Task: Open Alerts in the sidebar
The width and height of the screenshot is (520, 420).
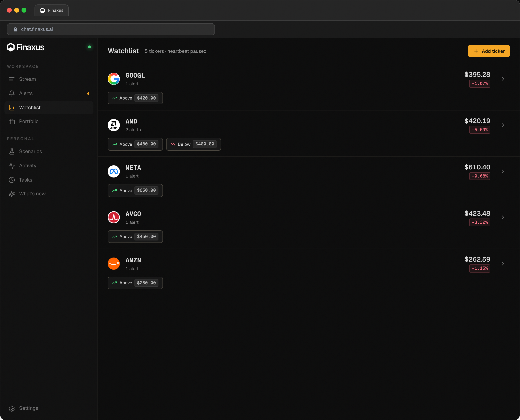Action: point(49,93)
